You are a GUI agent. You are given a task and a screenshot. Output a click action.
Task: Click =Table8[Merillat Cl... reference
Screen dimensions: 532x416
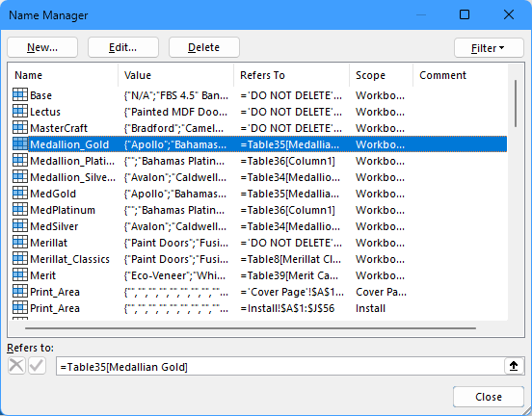tap(291, 259)
